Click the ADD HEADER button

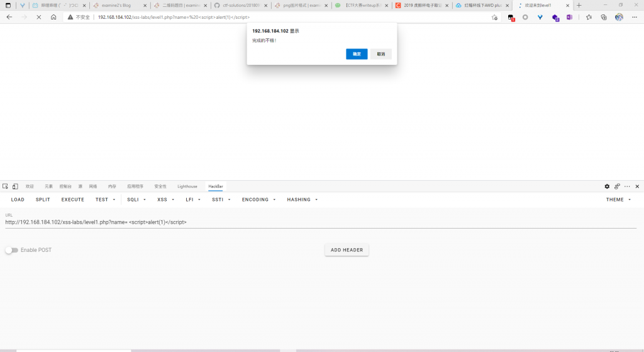coord(347,250)
